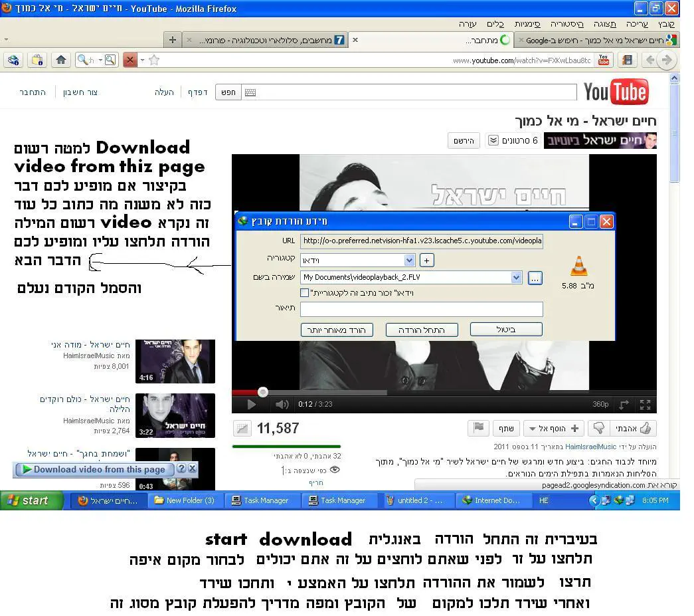Enter fullscreen mode on the video player
694x616 pixels.
[x=645, y=404]
